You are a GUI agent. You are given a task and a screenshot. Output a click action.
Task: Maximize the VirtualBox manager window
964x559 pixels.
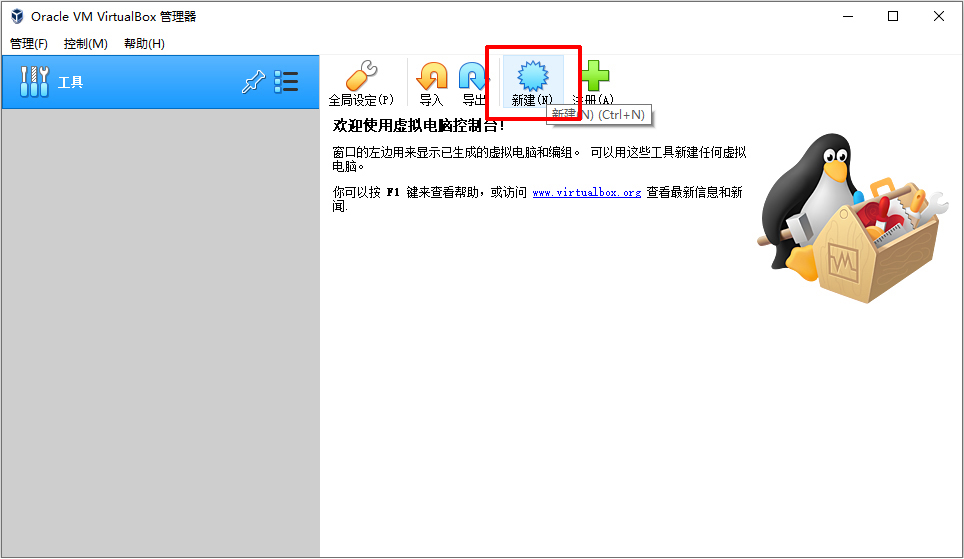[893, 16]
